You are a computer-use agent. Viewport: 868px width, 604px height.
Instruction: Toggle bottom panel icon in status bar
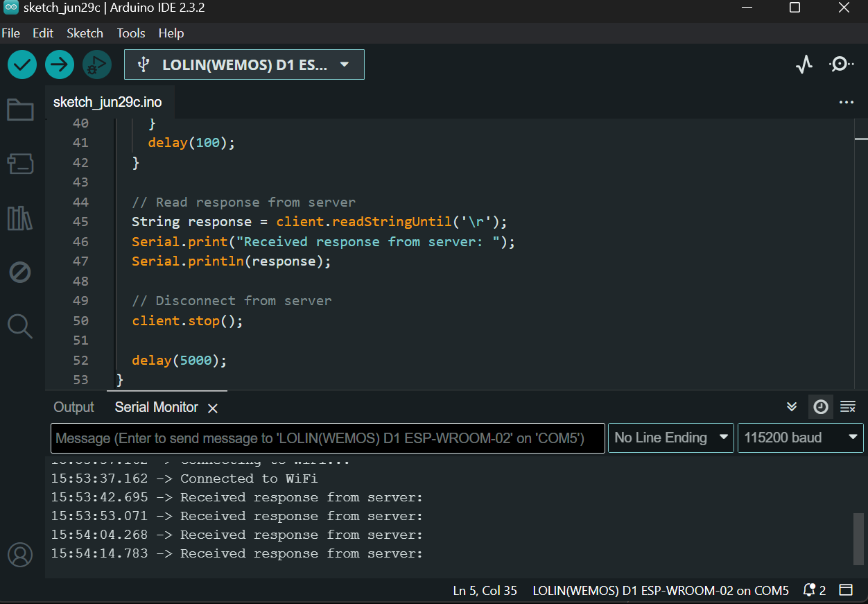pyautogui.click(x=846, y=591)
